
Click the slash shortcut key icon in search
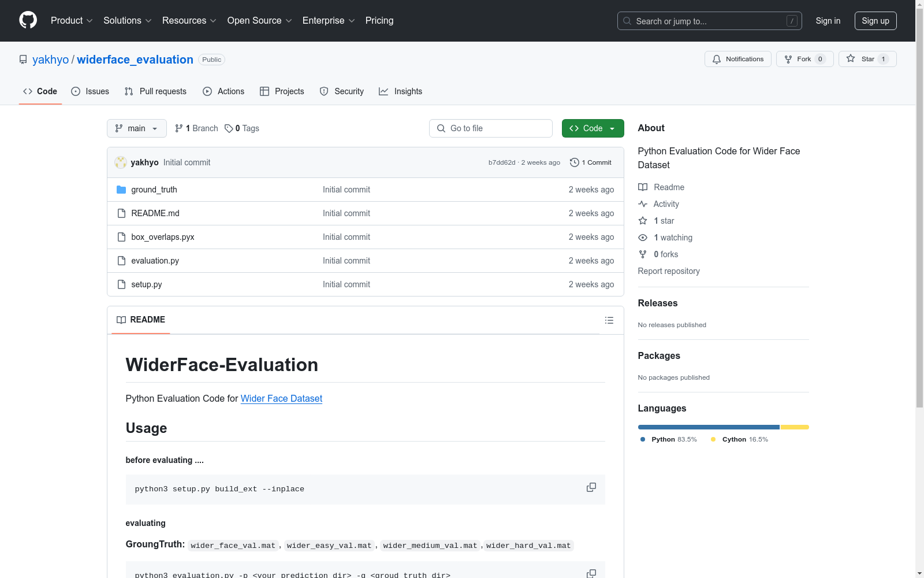tap(792, 21)
